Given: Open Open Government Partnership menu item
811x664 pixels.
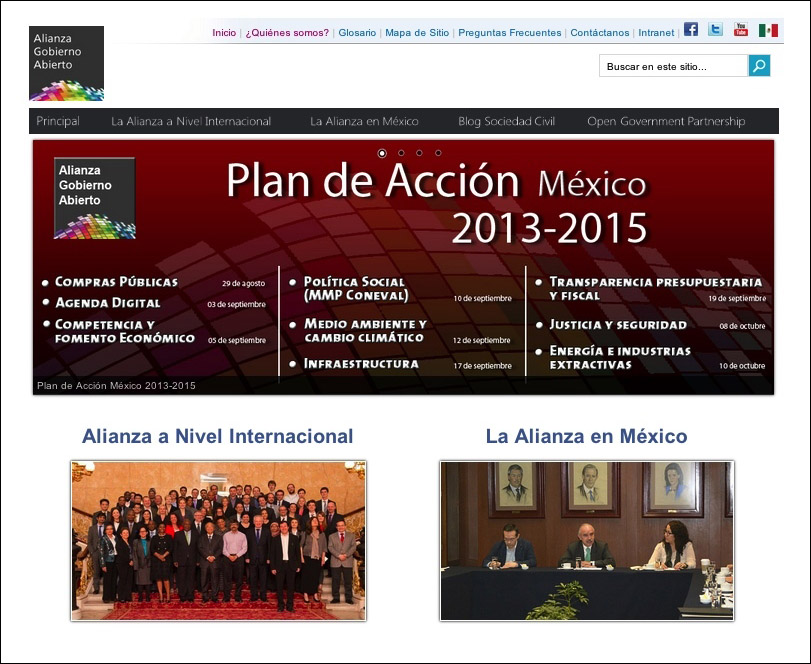Looking at the screenshot, I should (x=666, y=122).
